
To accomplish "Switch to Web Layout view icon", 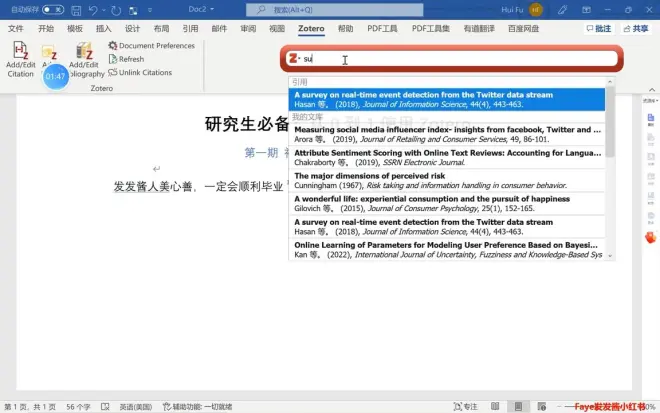I will [542, 407].
